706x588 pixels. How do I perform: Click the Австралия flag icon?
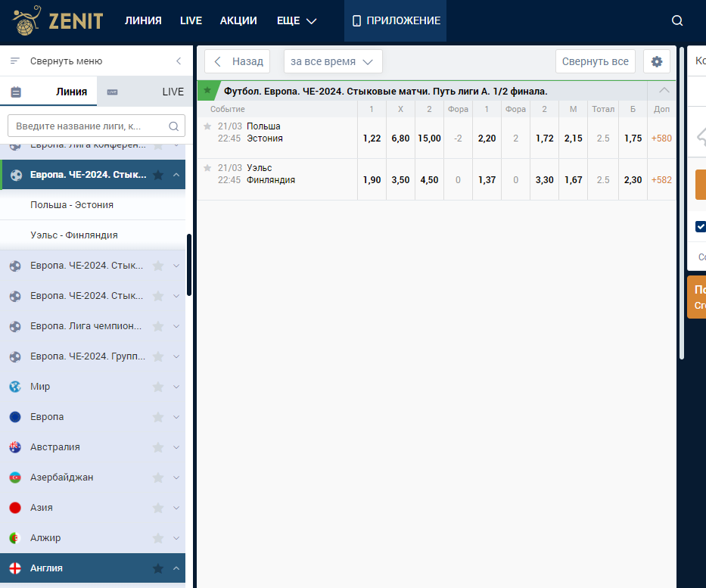tap(15, 447)
